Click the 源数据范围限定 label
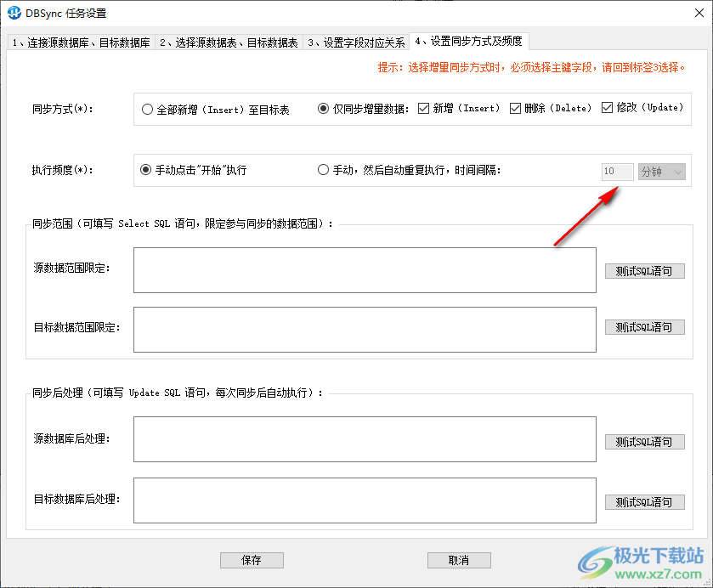Viewport: 713px width, 588px height. click(72, 269)
